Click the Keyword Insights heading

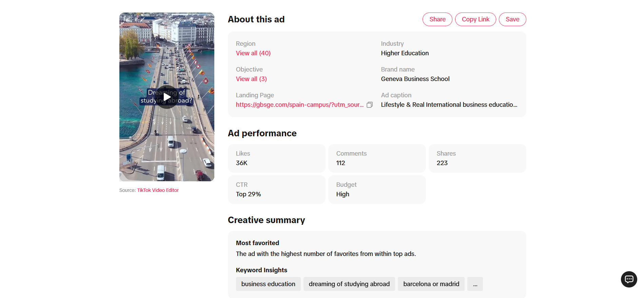coord(261,270)
